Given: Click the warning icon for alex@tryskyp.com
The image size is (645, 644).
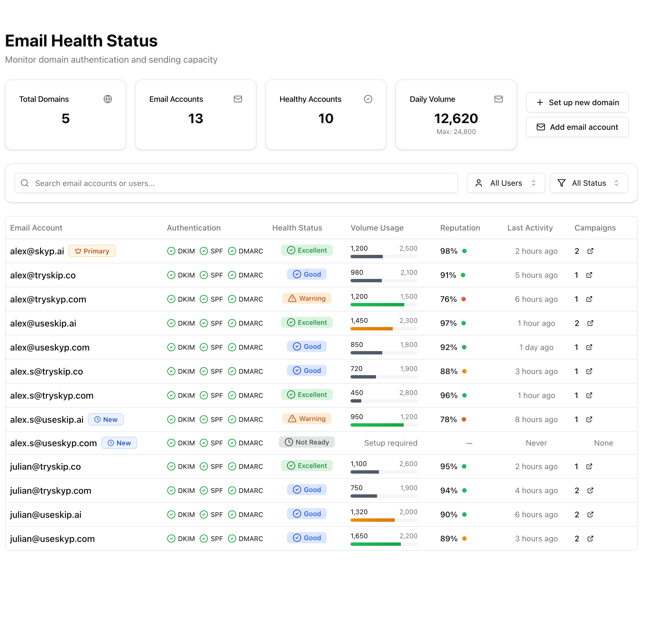Looking at the screenshot, I should point(293,298).
